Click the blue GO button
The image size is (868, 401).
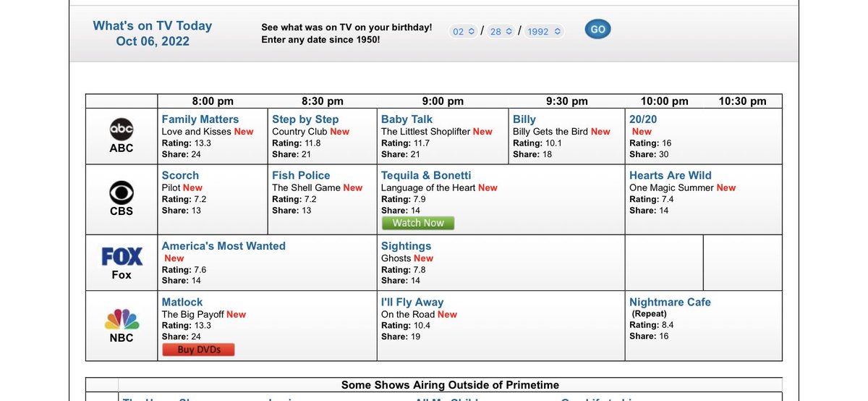pyautogui.click(x=597, y=30)
